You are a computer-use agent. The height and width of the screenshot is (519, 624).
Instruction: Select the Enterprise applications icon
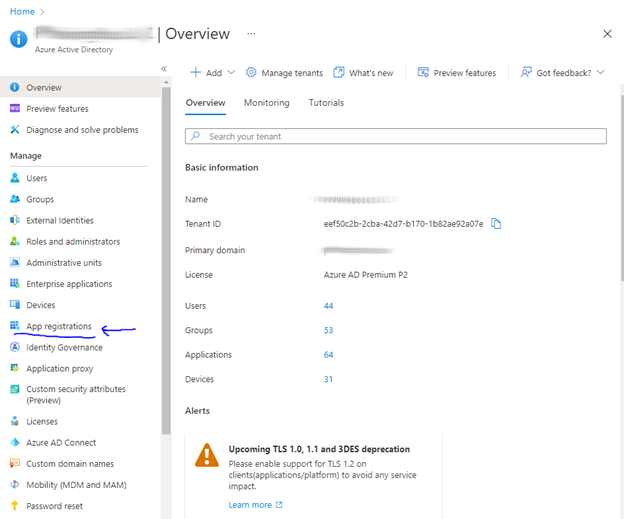click(x=15, y=284)
